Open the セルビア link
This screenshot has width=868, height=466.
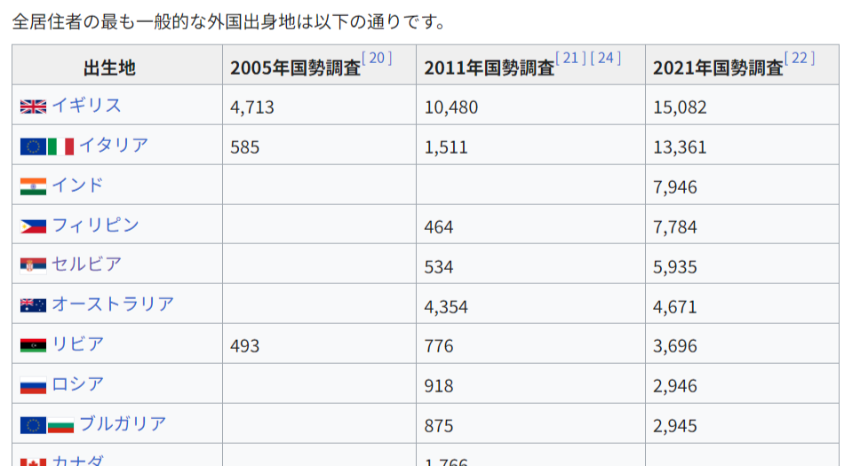tap(86, 265)
